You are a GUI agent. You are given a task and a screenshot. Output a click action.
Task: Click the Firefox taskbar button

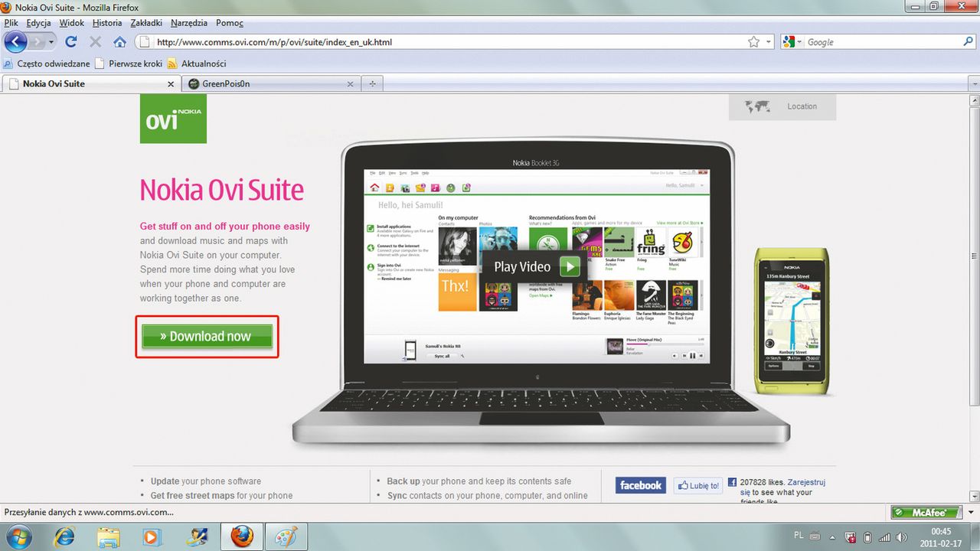[x=242, y=537]
